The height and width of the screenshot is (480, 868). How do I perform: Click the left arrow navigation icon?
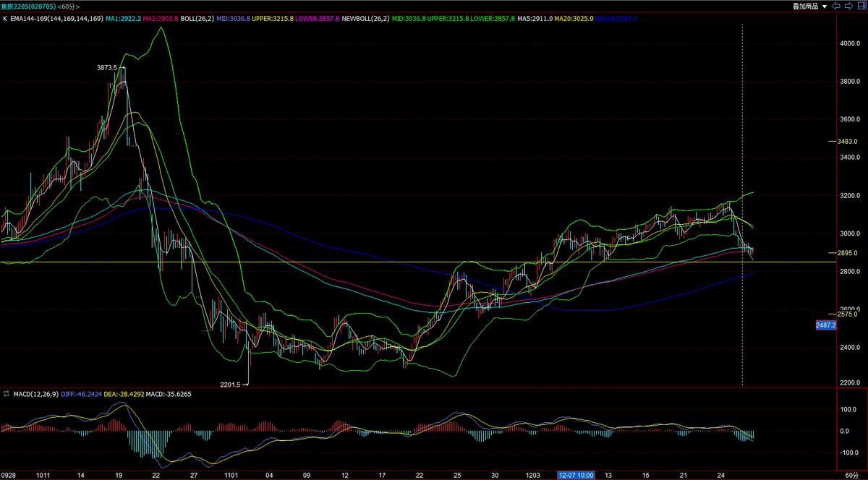tap(837, 6)
